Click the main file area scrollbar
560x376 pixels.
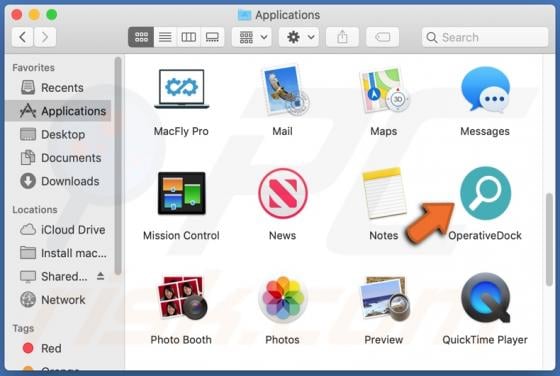point(549,240)
